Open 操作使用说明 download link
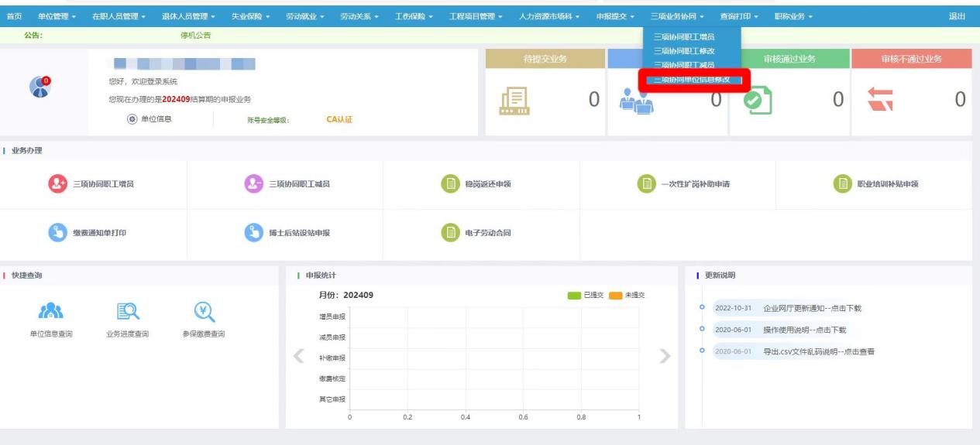The height and width of the screenshot is (445, 980). [804, 330]
